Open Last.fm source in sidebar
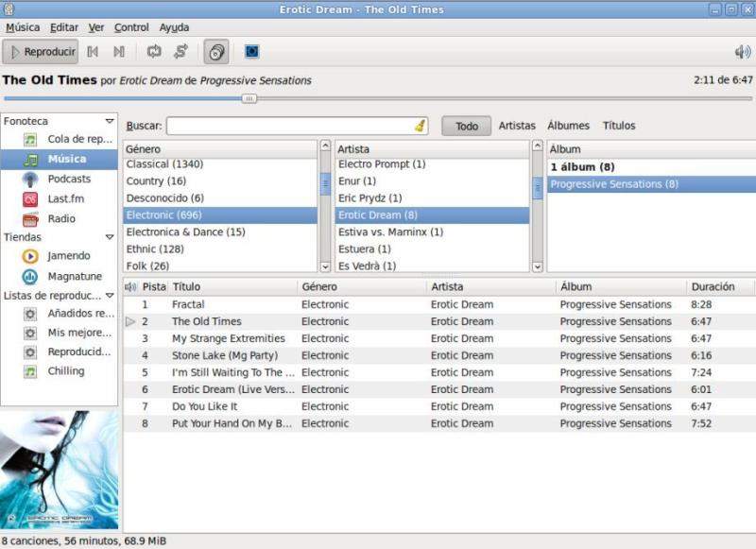756x549 pixels. tap(65, 198)
